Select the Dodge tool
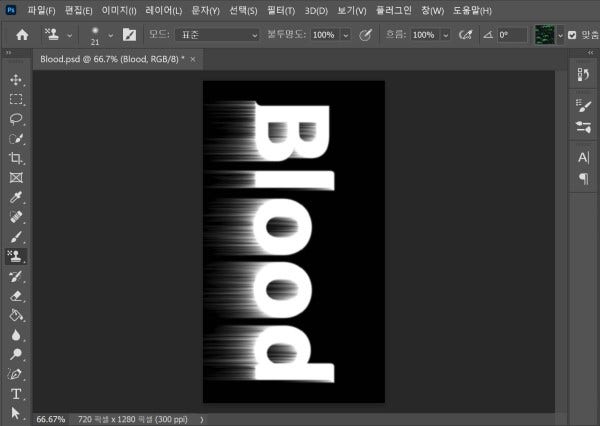The image size is (600, 426). pos(16,354)
